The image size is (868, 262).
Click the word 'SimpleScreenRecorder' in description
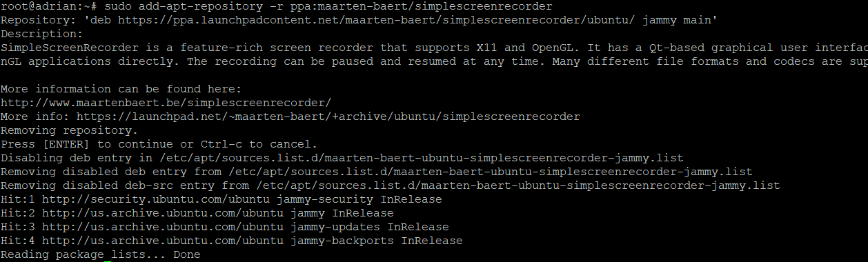pyautogui.click(x=70, y=48)
